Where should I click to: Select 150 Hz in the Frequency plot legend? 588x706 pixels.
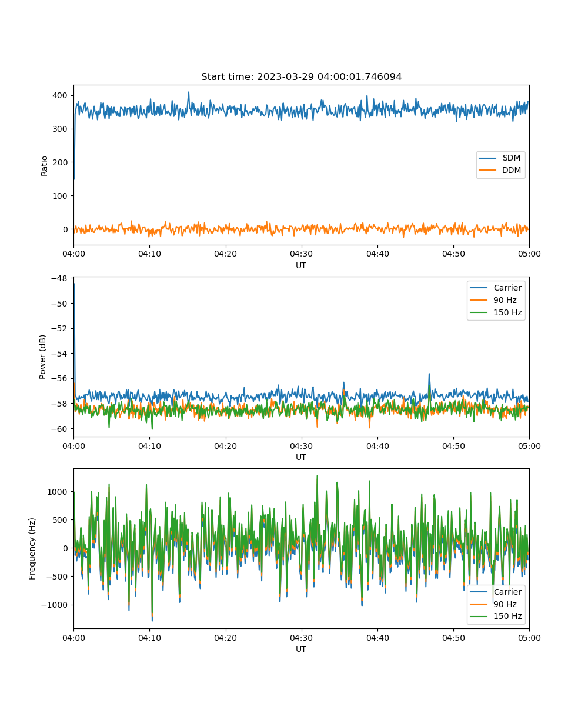507,617
